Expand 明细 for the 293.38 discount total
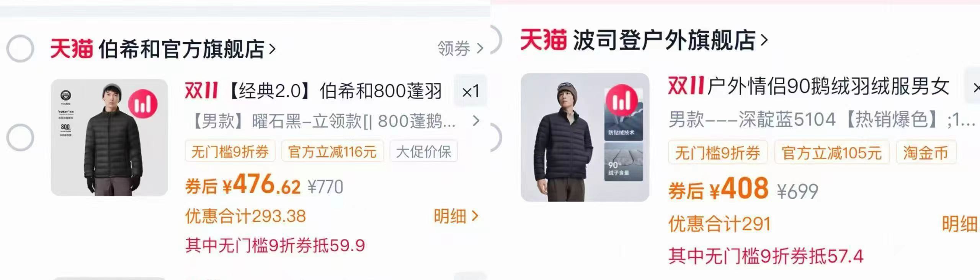The height and width of the screenshot is (280, 980). coord(456,216)
